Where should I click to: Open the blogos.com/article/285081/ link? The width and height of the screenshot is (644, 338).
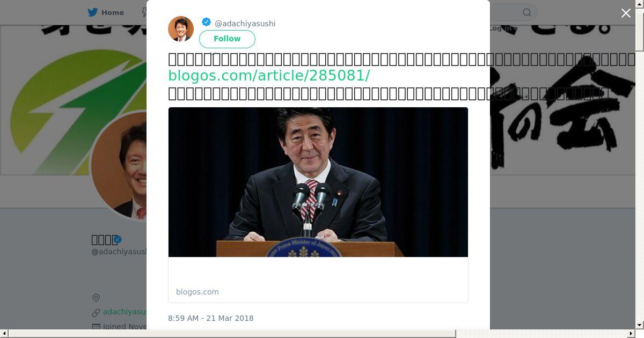pyautogui.click(x=269, y=76)
